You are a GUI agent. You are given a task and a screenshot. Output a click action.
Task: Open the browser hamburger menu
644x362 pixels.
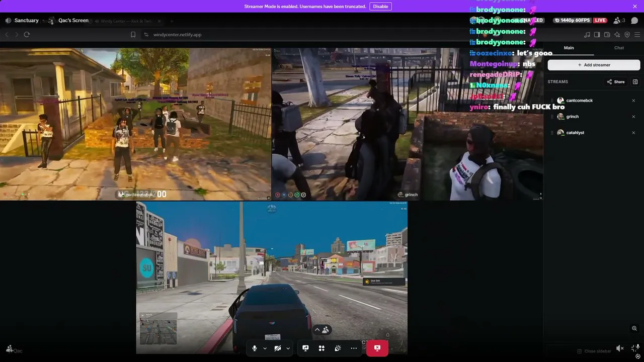637,35
